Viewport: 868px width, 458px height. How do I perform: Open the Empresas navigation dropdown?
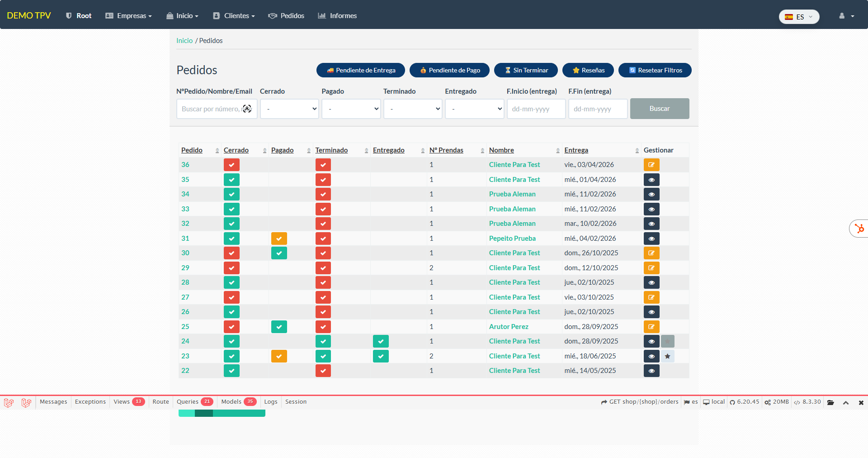tap(128, 16)
